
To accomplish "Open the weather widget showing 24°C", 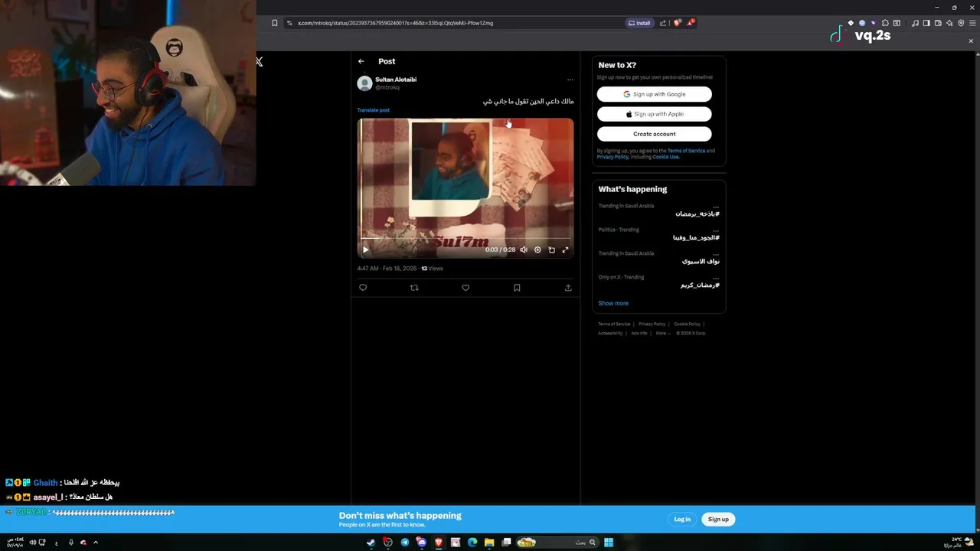I will pos(959,543).
